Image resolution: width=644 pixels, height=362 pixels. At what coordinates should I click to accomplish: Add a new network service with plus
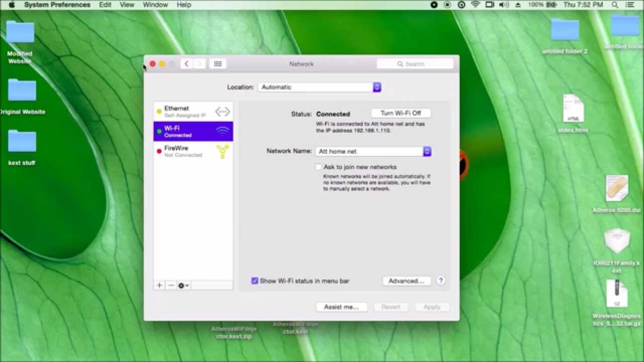pyautogui.click(x=159, y=285)
